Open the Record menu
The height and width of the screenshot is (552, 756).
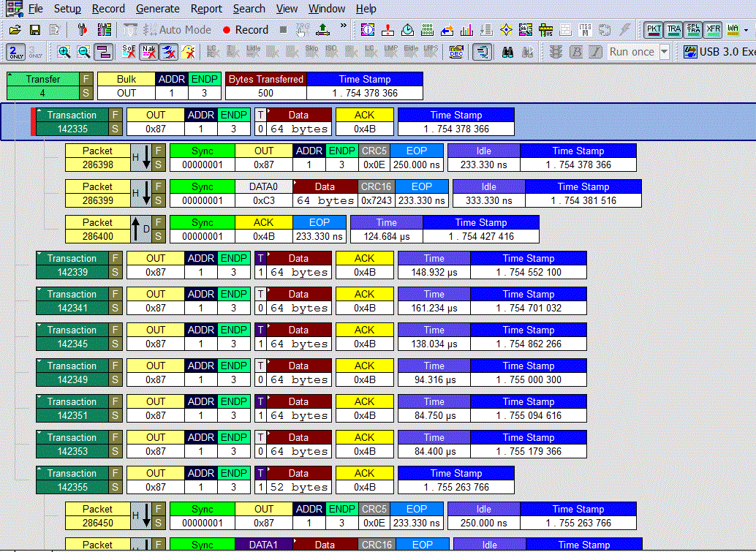click(108, 9)
